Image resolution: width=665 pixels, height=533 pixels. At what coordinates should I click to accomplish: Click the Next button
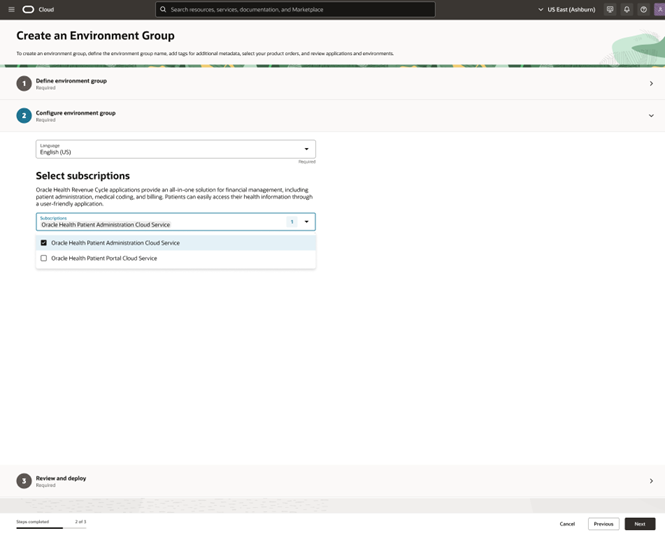coord(640,524)
